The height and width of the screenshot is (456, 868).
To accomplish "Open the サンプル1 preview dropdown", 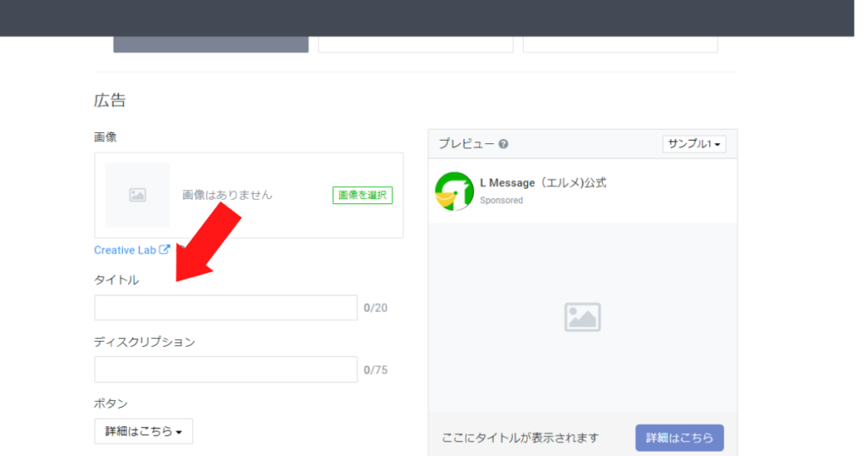I will 694,144.
